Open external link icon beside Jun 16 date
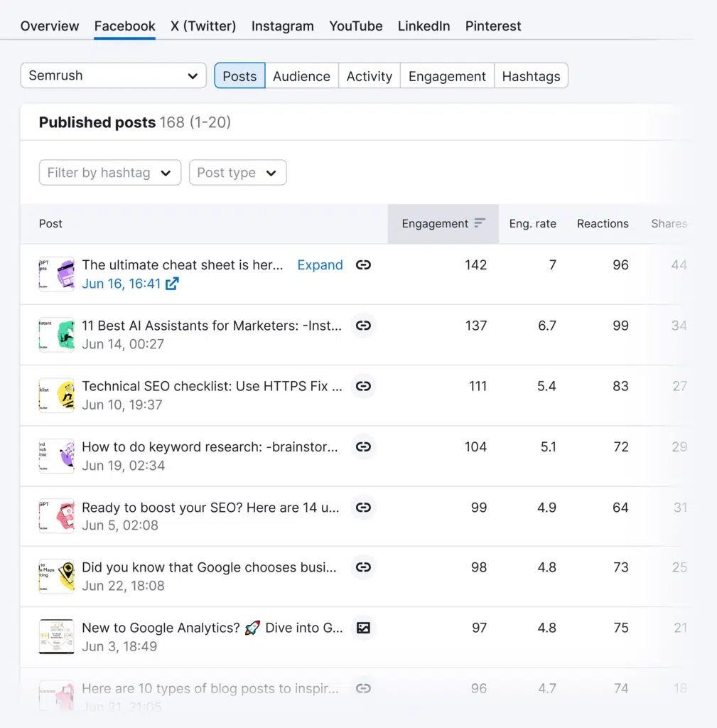Screen dimensions: 717x728 pyautogui.click(x=172, y=284)
